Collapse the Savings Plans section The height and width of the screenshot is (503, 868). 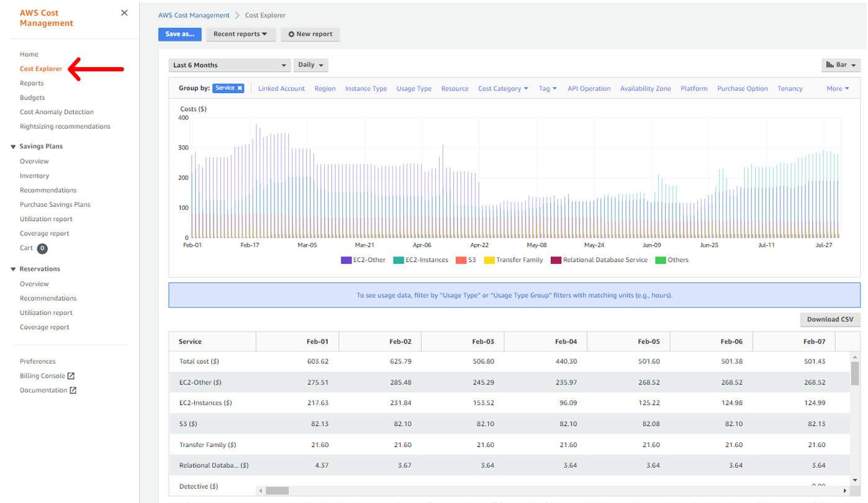[13, 147]
